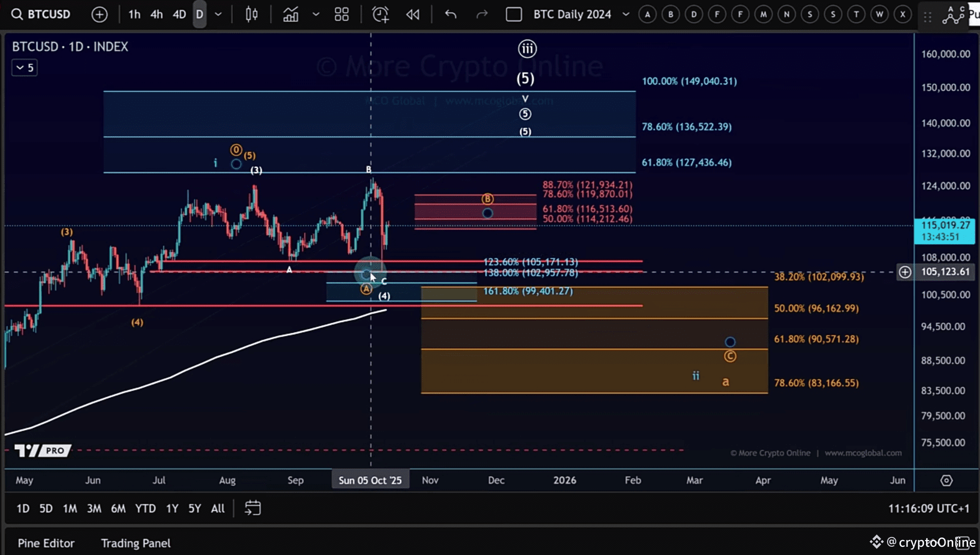This screenshot has width=980, height=555.
Task: Open the layout setup square icon
Action: click(514, 14)
